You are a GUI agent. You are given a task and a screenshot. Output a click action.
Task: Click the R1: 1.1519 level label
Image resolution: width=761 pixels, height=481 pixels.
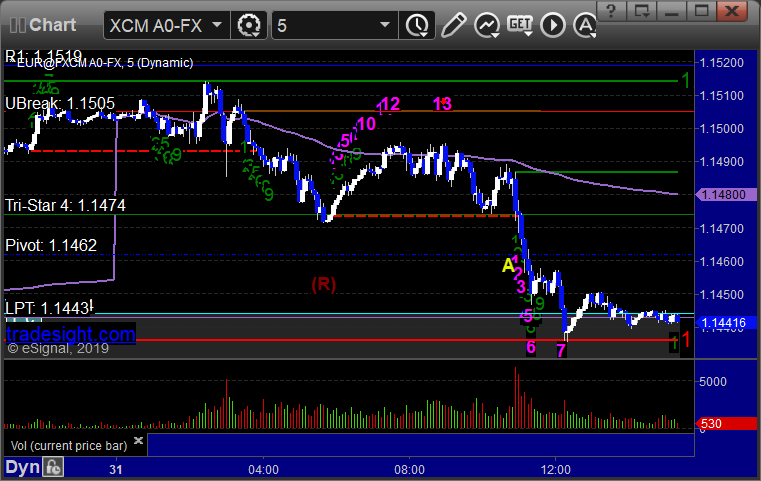pos(44,56)
